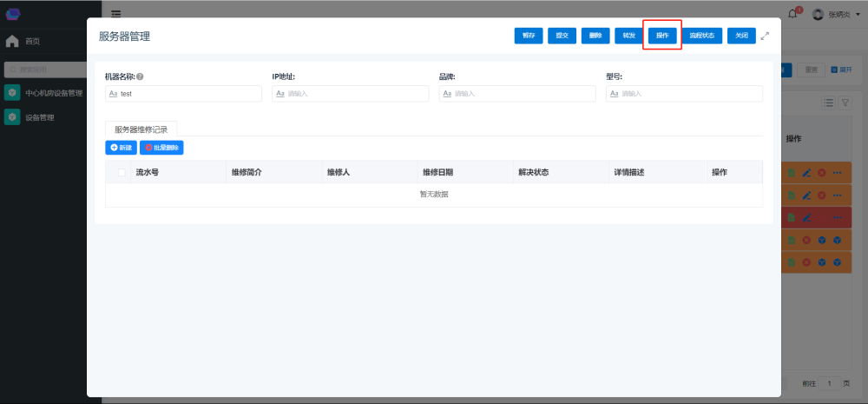Click the 批量删除 button

(161, 148)
